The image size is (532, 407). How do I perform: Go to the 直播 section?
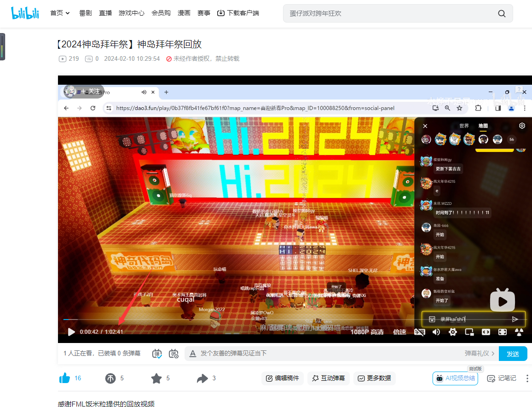point(105,13)
